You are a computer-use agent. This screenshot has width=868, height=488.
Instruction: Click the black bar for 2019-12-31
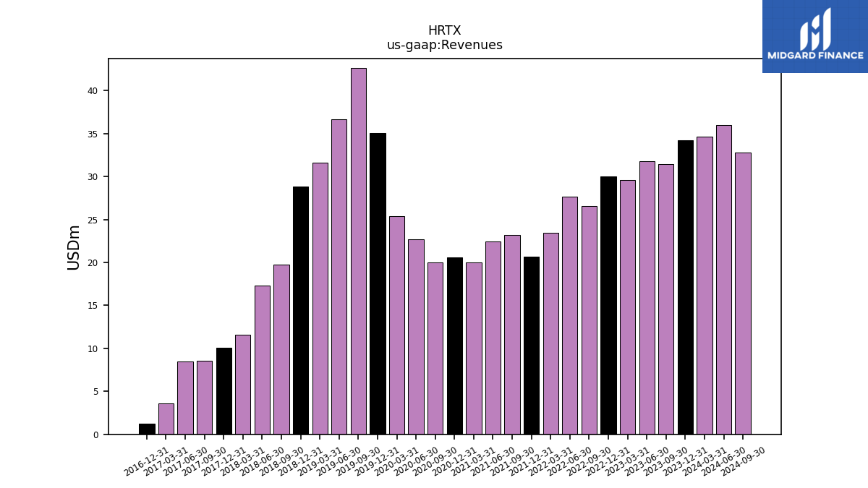pyautogui.click(x=378, y=284)
